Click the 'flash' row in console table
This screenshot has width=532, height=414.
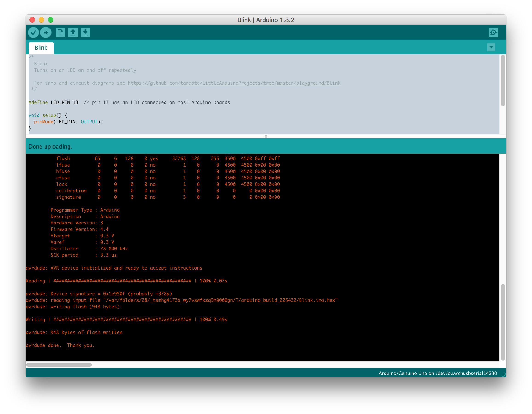[168, 158]
